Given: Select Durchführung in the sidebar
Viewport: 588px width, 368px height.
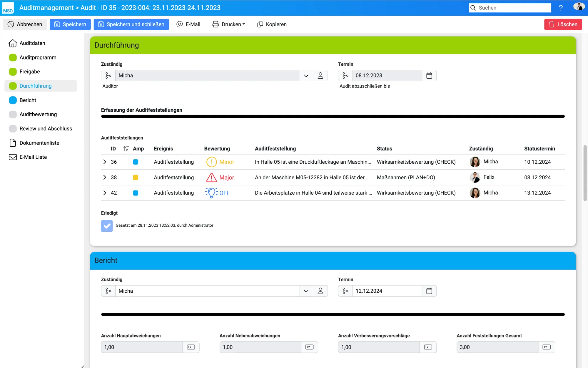Looking at the screenshot, I should 41,86.
